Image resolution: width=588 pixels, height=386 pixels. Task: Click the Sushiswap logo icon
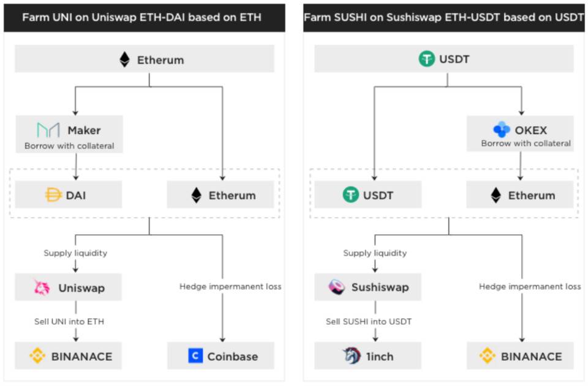[337, 287]
